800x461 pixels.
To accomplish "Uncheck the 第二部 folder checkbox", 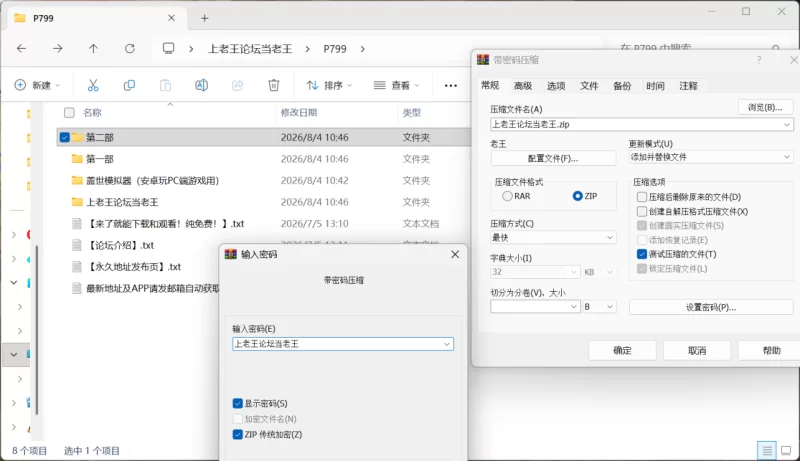I will (x=64, y=137).
